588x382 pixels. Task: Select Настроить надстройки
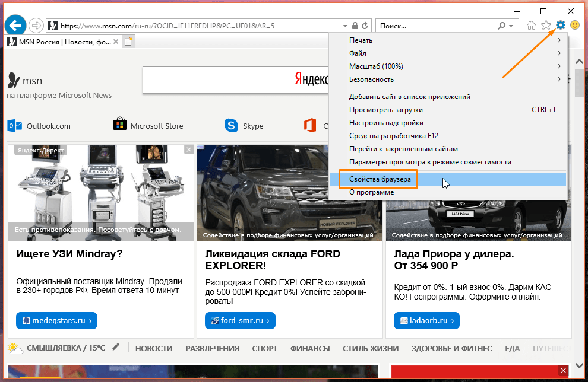click(448, 123)
